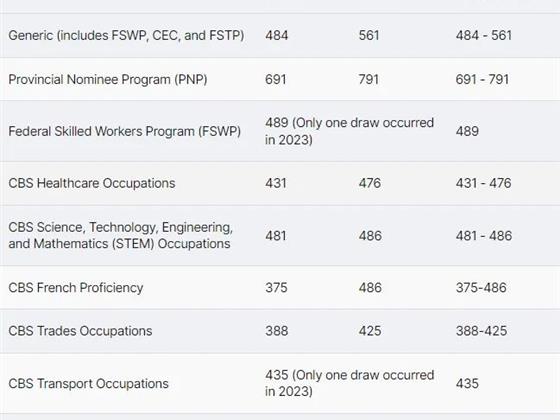This screenshot has width=560, height=420.
Task: Select the 691 - 791 range value
Action: point(482,79)
